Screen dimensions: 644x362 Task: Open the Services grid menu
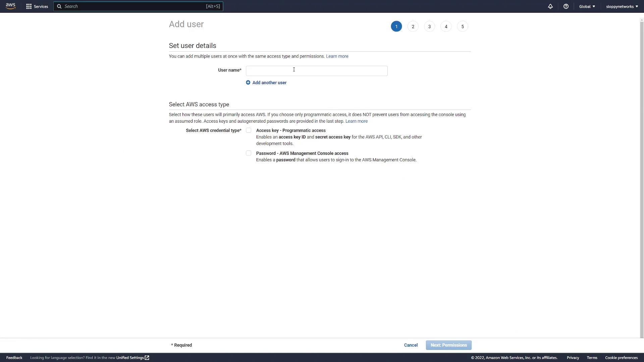point(29,6)
